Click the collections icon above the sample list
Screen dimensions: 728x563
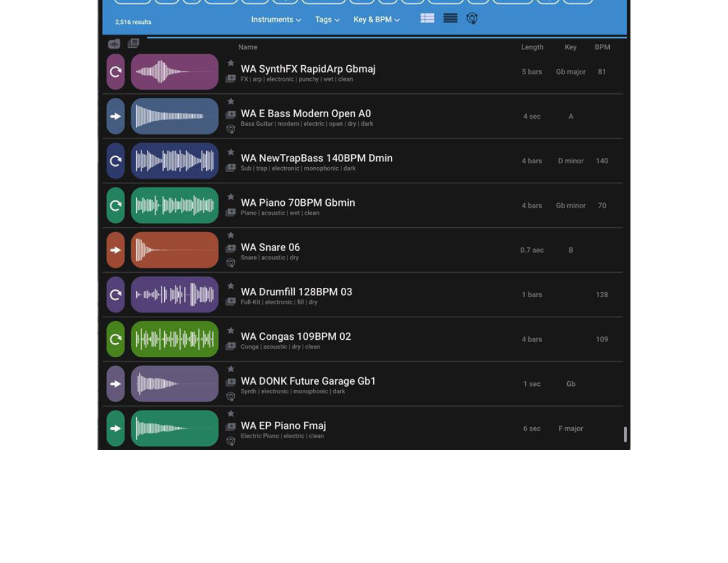click(x=133, y=43)
